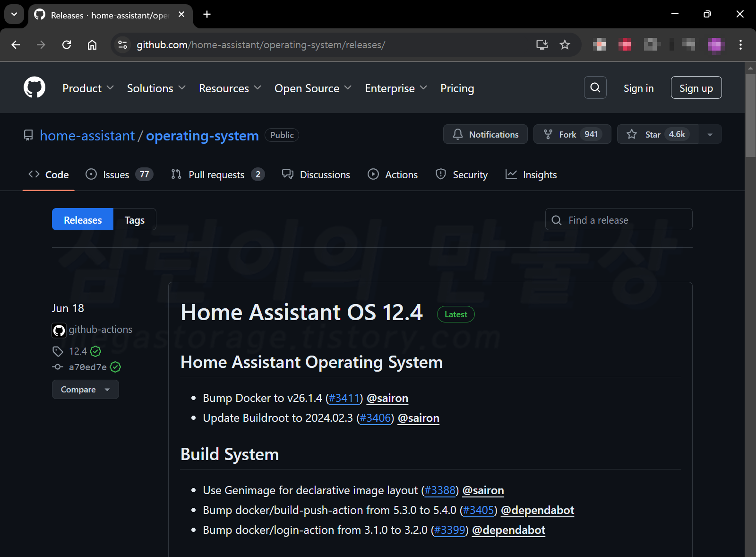Close the Releases browser tab
Screen dimensions: 756x557
coord(181,14)
